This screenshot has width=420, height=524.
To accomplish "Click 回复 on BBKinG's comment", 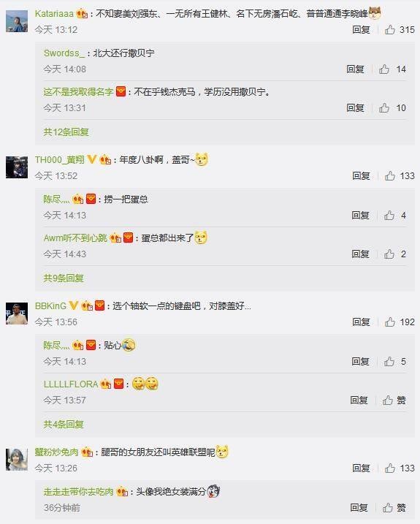I will 361,322.
